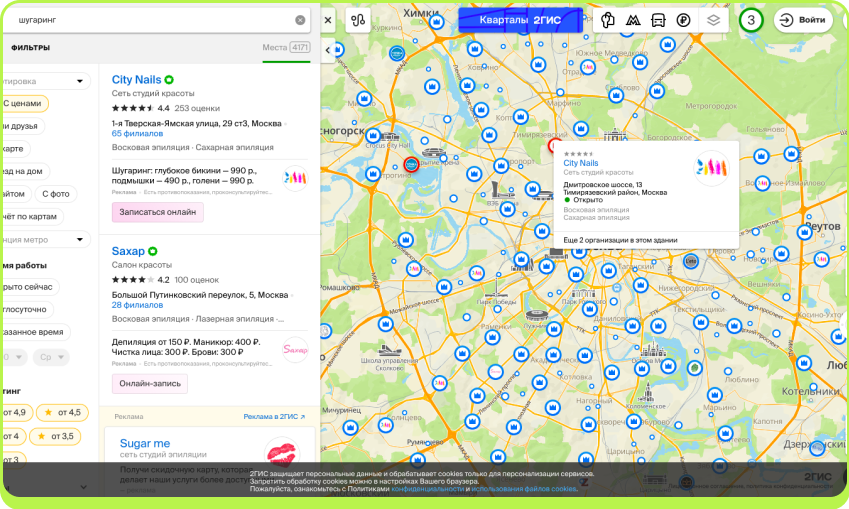
Task: Click the Войти login button
Action: point(803,20)
